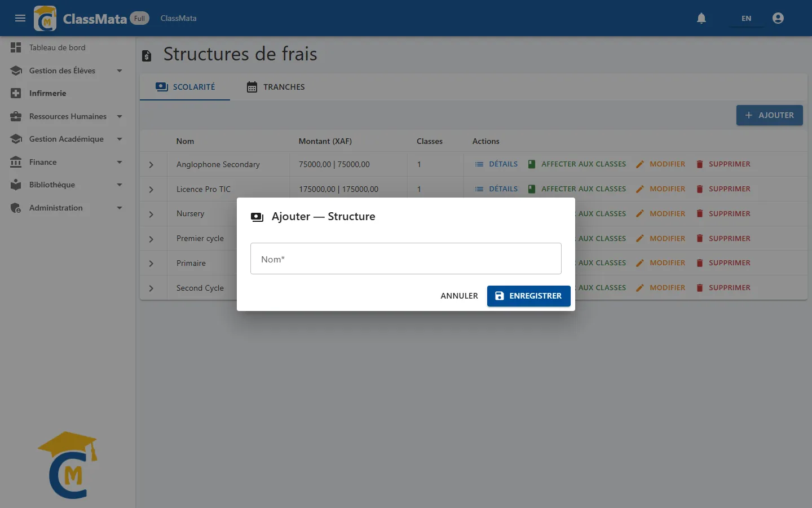The width and height of the screenshot is (812, 508).
Task: Open the notifications bell
Action: pos(701,18)
